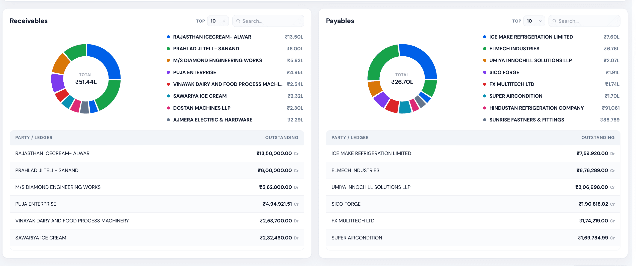Click the green dot beside PRAHLAD JI TELI - SANAND

[x=168, y=49]
